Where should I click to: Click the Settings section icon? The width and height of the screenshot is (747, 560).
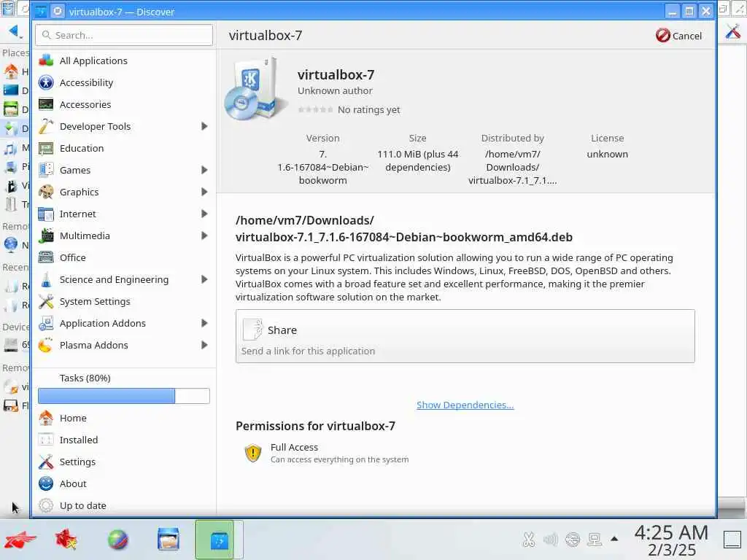coord(46,462)
